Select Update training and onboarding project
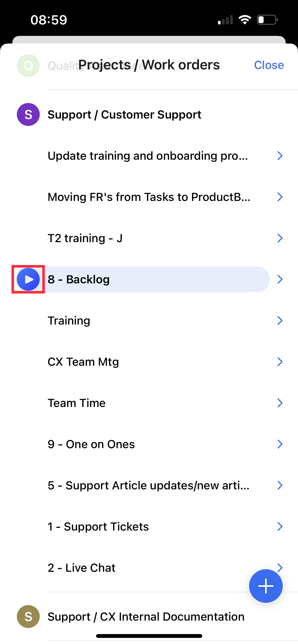This screenshot has height=644, width=298. coord(148,156)
